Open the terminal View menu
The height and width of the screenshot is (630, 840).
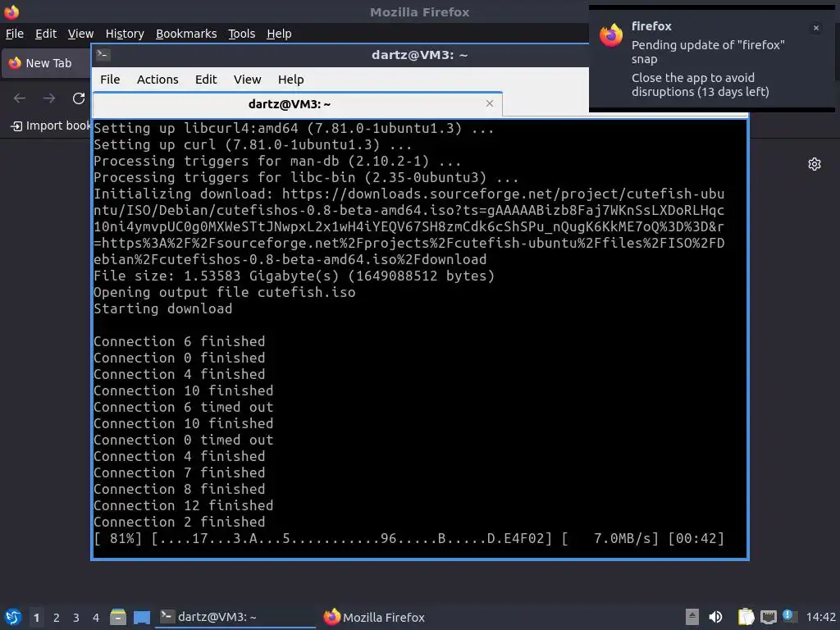click(x=247, y=80)
